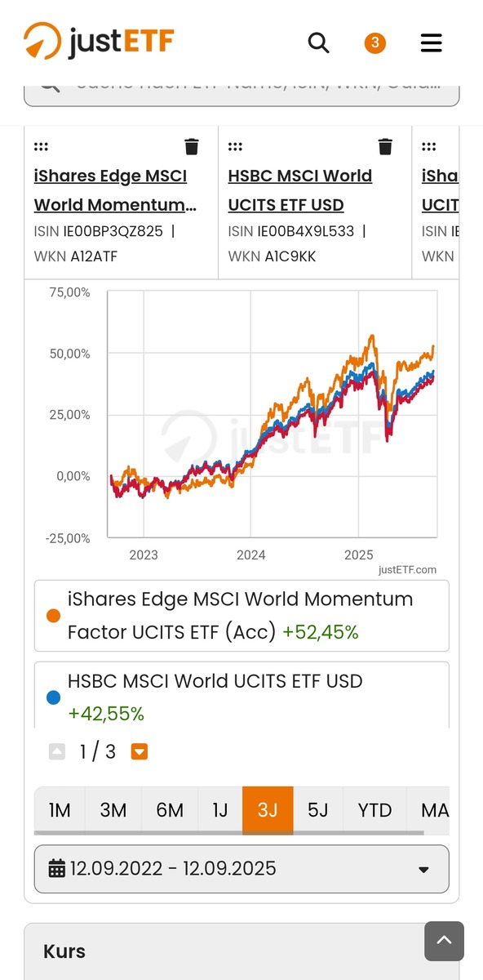
Task: Go to next legend page arrow
Action: [x=140, y=751]
